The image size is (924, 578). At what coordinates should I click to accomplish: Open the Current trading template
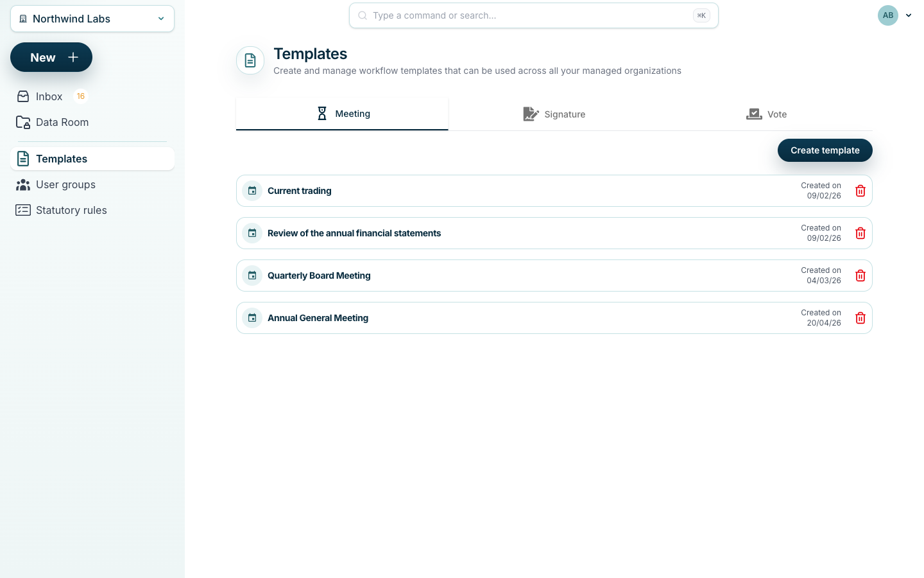[554, 191]
